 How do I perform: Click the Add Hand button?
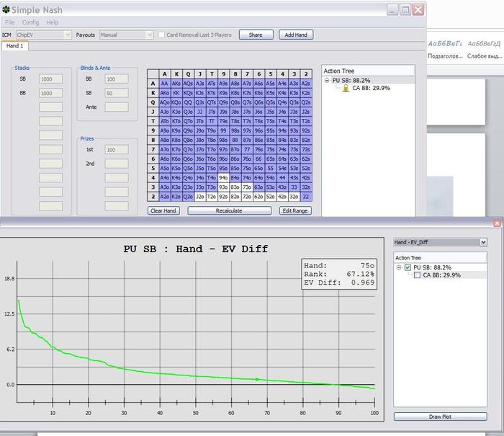pos(296,35)
